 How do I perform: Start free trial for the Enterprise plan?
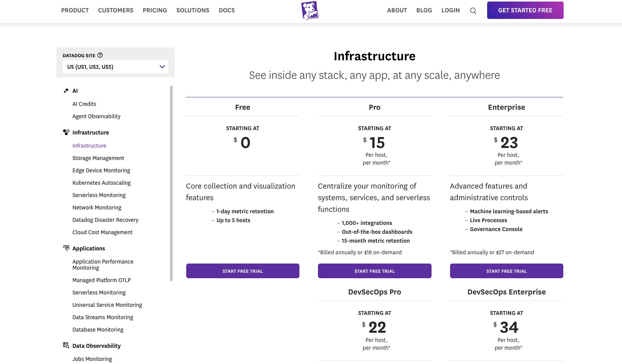pyautogui.click(x=506, y=271)
